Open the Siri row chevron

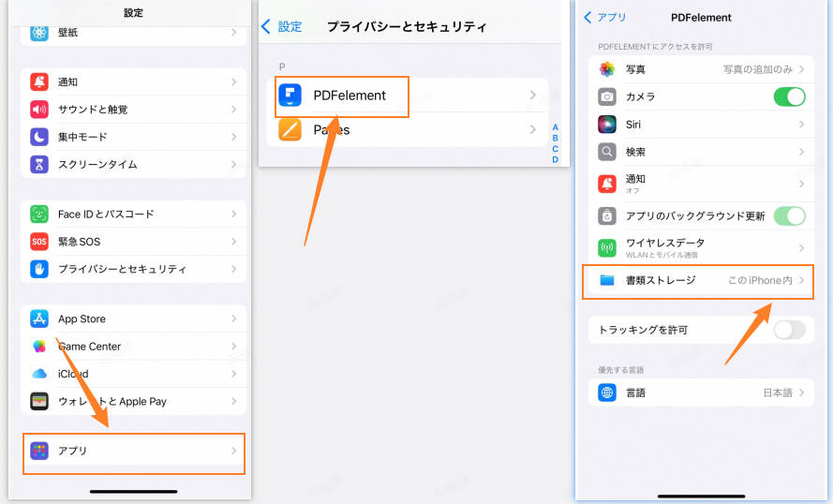coord(801,125)
